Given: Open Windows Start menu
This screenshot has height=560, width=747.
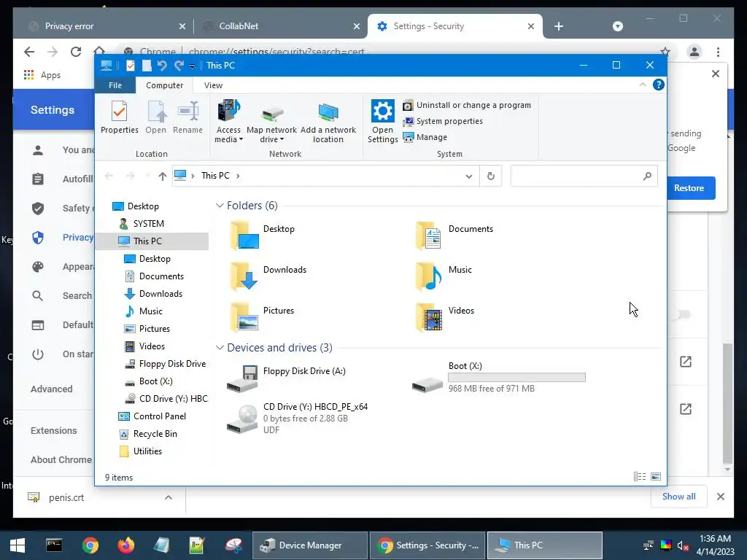Looking at the screenshot, I should point(18,545).
